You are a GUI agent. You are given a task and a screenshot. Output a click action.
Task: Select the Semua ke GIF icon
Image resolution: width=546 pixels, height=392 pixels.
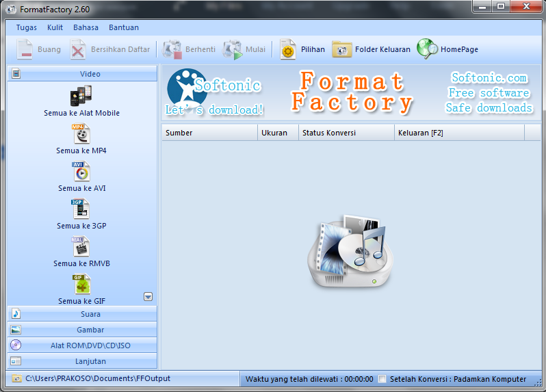pos(82,284)
